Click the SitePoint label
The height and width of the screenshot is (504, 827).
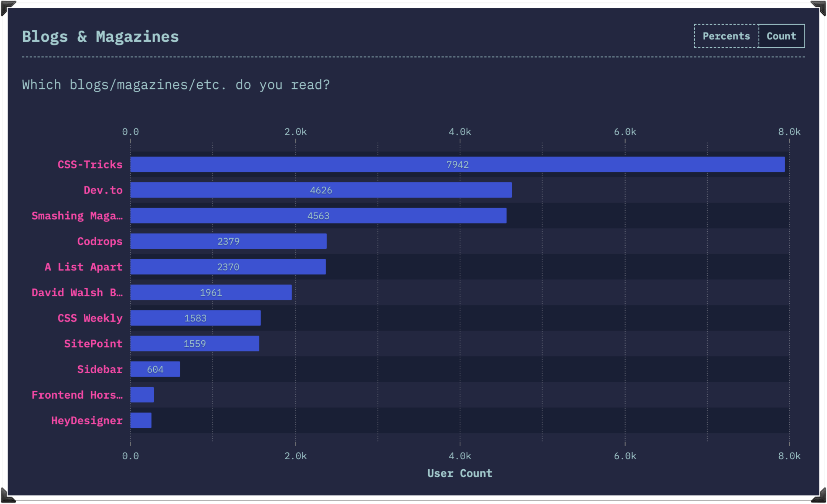pos(93,344)
